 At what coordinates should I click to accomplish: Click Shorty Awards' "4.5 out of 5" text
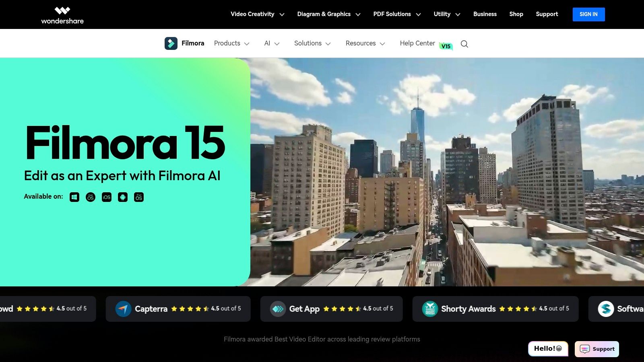(554, 309)
